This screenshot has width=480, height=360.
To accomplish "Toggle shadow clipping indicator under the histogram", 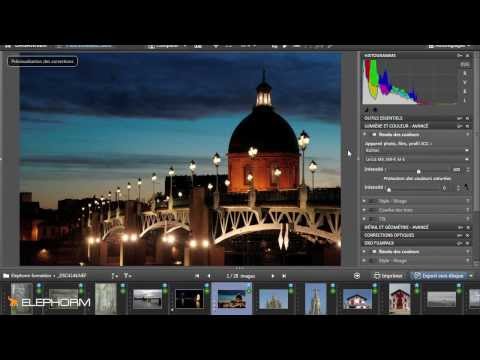I will click(x=367, y=110).
